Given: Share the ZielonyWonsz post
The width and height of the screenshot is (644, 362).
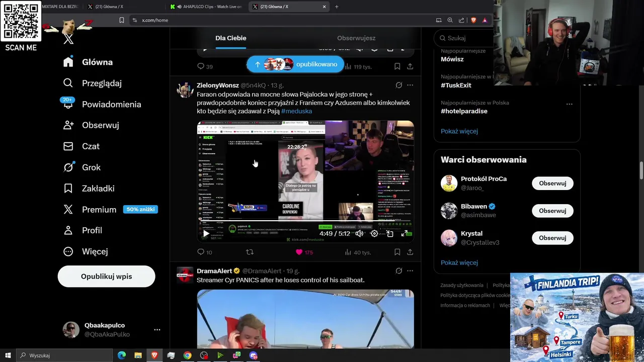Looking at the screenshot, I should pyautogui.click(x=410, y=252).
